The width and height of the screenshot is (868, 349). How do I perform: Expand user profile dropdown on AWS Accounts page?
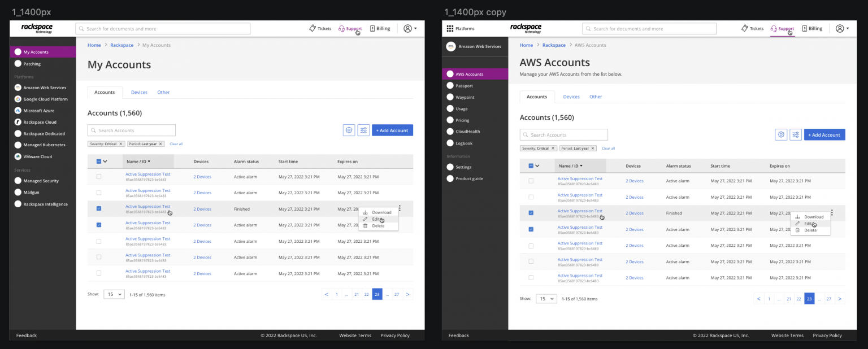[x=842, y=29]
